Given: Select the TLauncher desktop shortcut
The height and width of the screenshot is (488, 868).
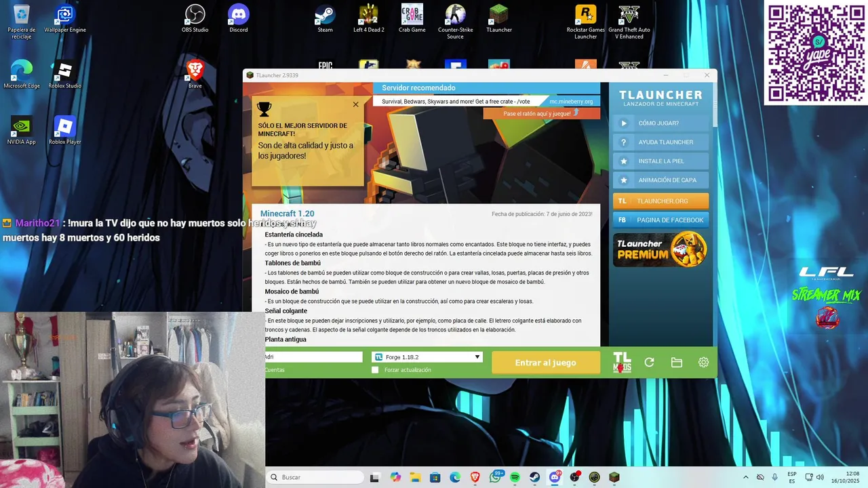Looking at the screenshot, I should coord(499,19).
